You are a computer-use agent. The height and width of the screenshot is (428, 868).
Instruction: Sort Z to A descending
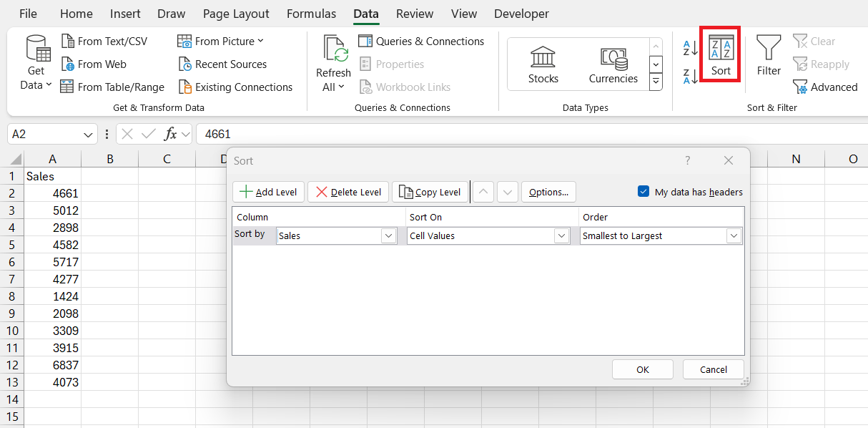691,76
